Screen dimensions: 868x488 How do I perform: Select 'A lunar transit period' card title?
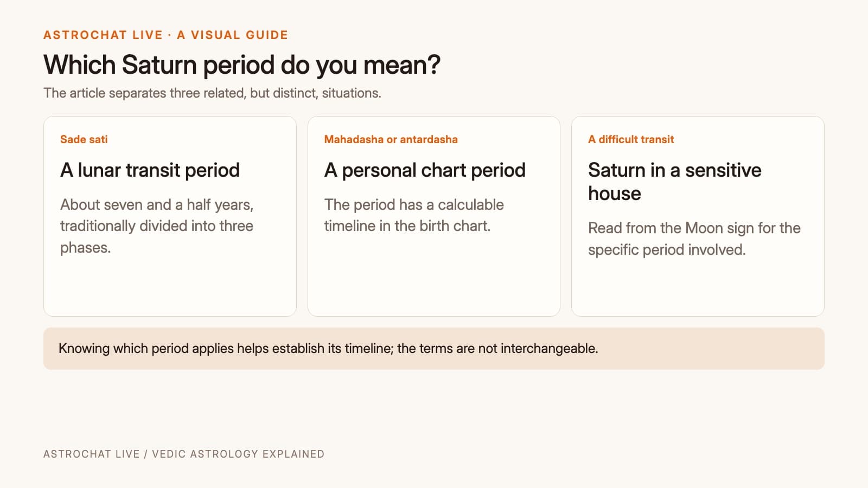point(150,170)
